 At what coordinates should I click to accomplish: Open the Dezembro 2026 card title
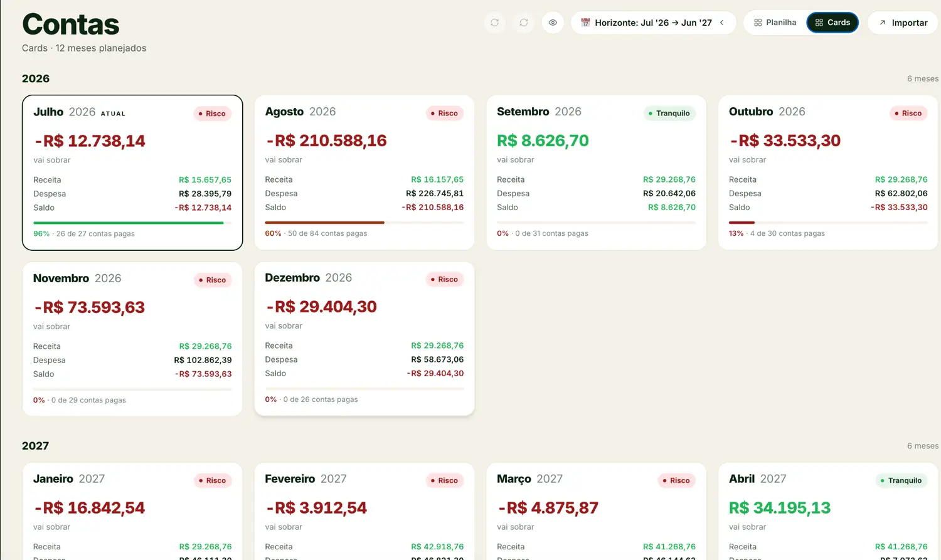pos(308,278)
